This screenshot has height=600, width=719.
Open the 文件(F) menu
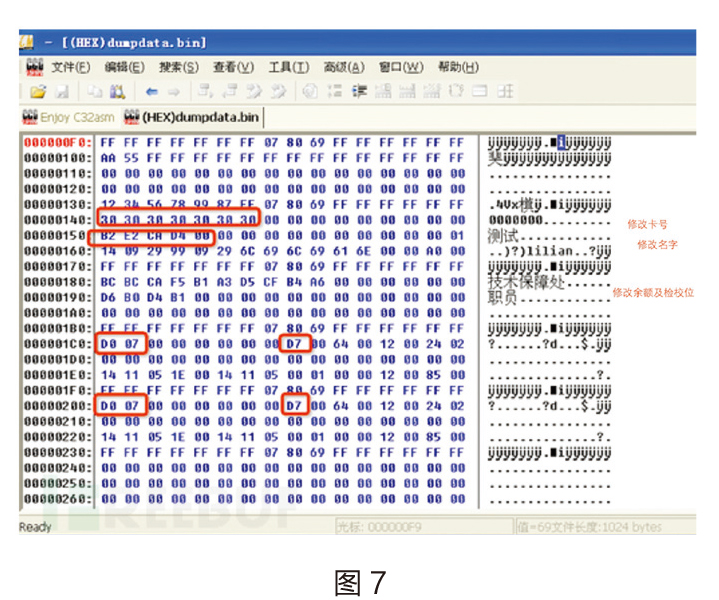point(71,67)
